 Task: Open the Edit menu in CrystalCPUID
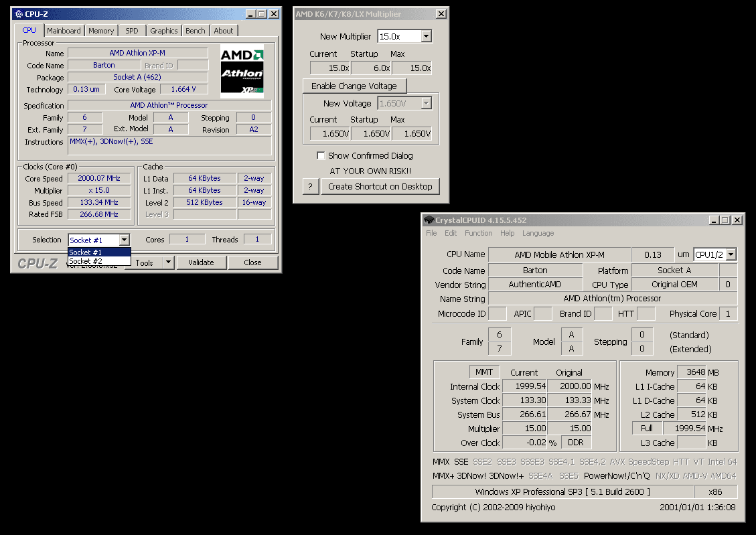[x=451, y=233]
